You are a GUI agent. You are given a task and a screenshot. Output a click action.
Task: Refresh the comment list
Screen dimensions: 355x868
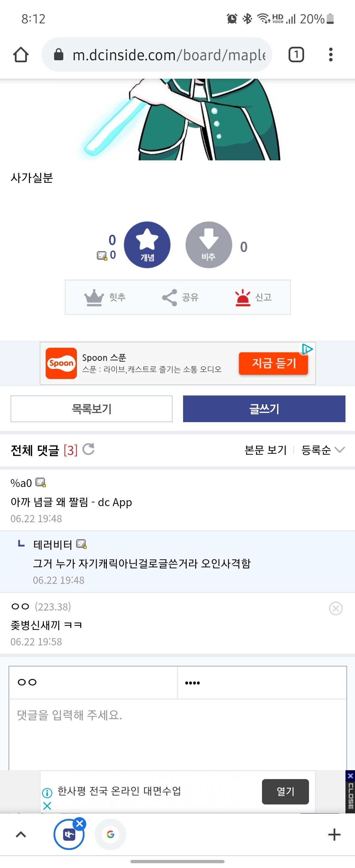tap(88, 449)
